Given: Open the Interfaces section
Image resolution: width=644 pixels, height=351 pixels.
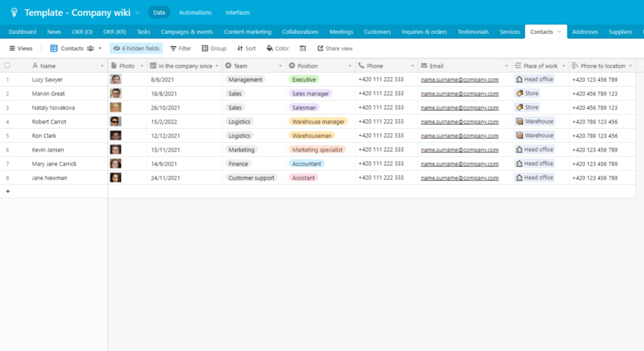Looking at the screenshot, I should click(237, 12).
